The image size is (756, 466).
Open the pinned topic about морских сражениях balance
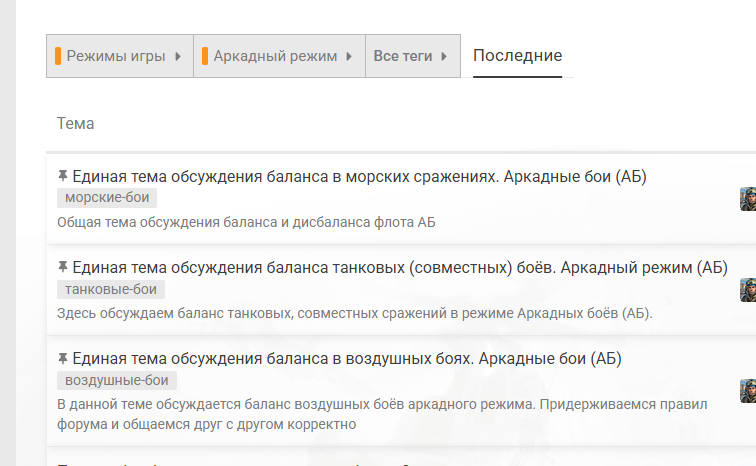(x=360, y=177)
